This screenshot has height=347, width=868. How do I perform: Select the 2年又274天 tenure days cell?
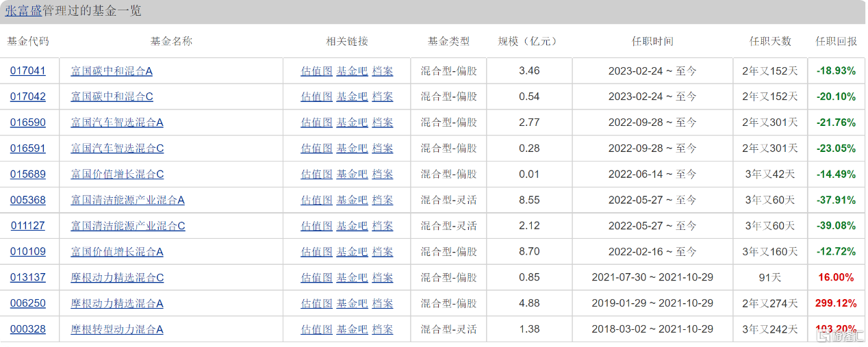point(770,304)
